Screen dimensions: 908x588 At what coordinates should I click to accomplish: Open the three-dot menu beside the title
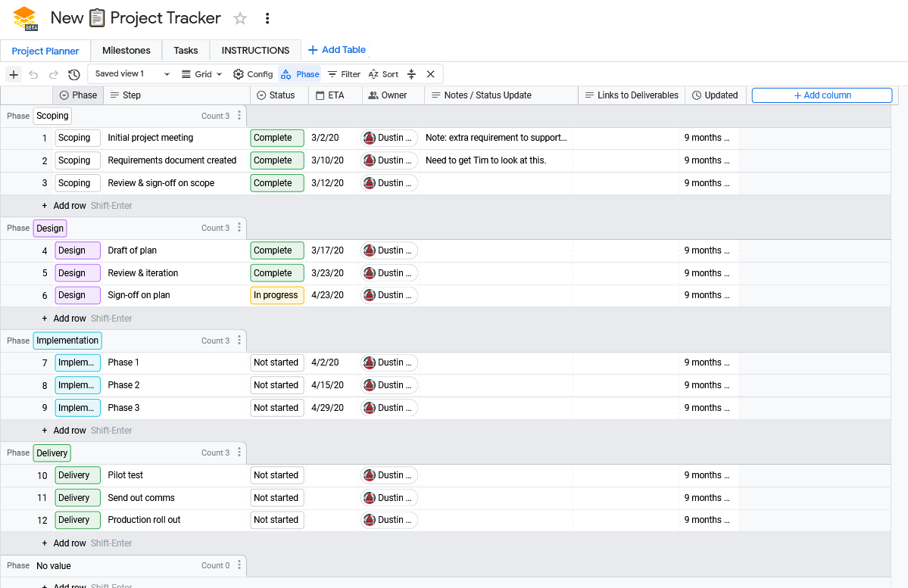pos(267,18)
